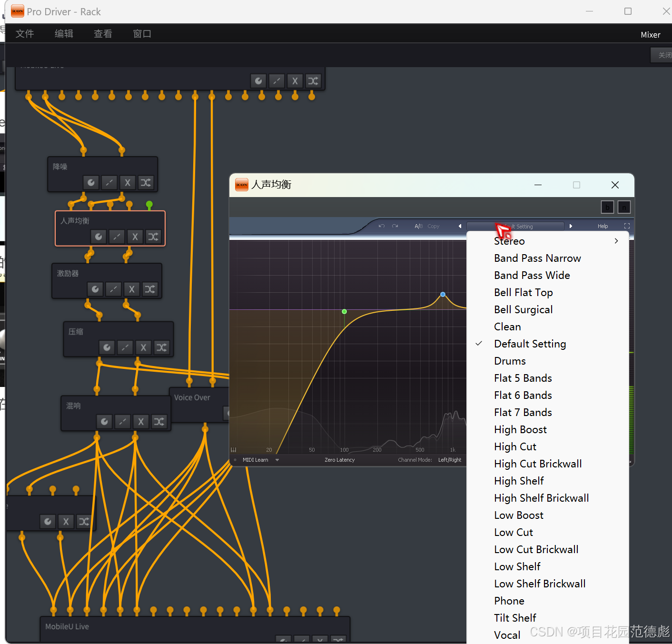This screenshot has height=644, width=672.
Task: Select the green EQ band node
Action: [x=344, y=311]
